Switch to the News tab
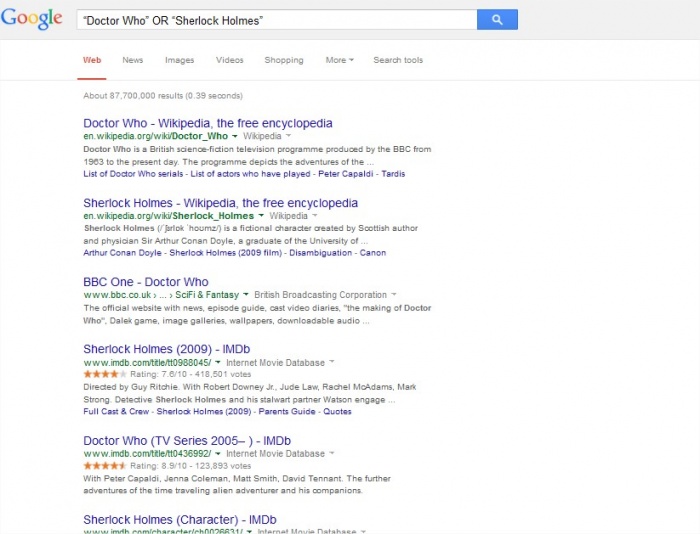 pyautogui.click(x=133, y=60)
